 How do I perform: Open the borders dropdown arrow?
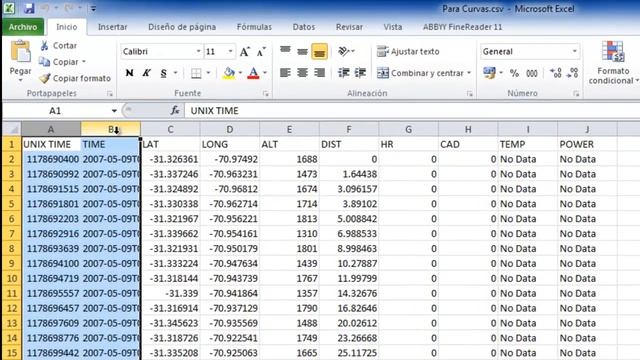[208, 73]
